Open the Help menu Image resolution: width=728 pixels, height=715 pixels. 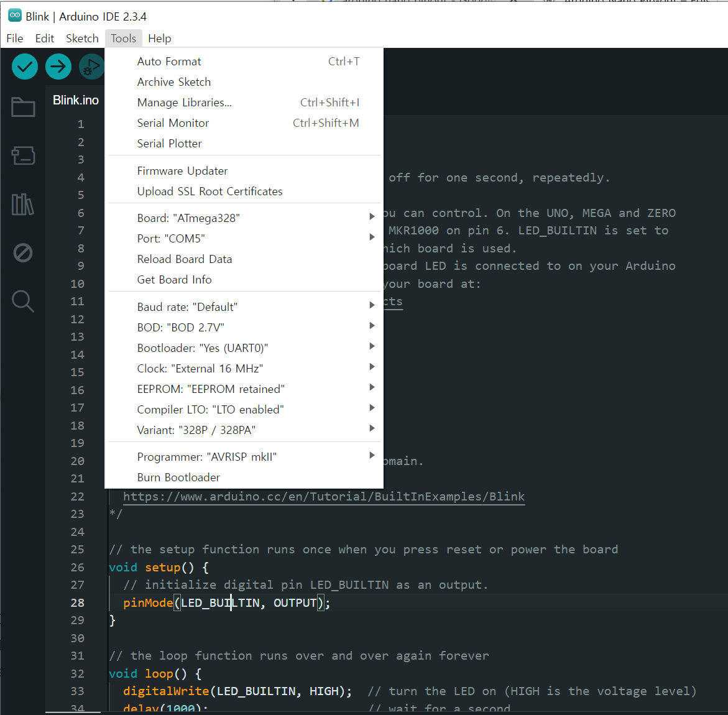pyautogui.click(x=160, y=39)
